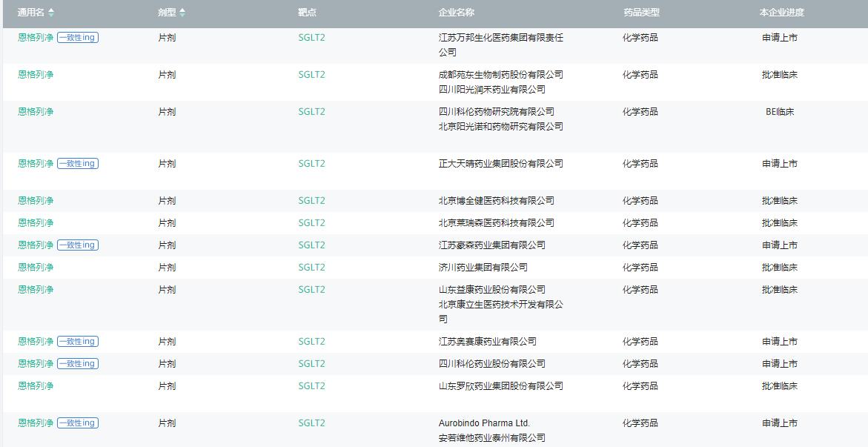Click 一致性ing tag in 江苏万邦生化 row
868x447 pixels.
pos(78,38)
